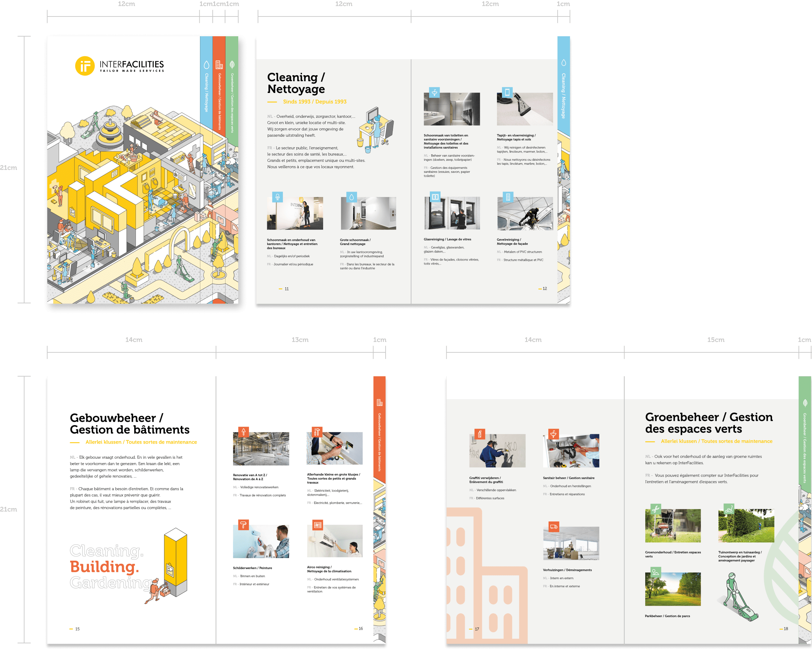Click the blue icon badge on carpet cleaning photo
This screenshot has height=649, width=812.
click(507, 92)
